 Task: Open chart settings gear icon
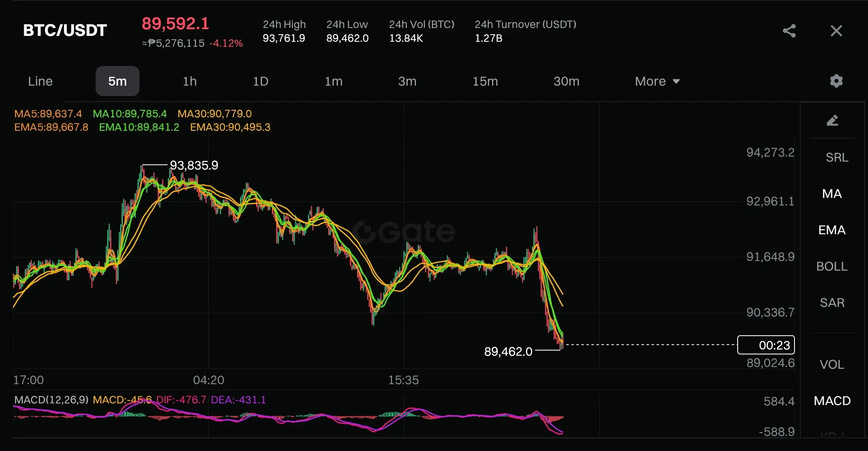[836, 81]
